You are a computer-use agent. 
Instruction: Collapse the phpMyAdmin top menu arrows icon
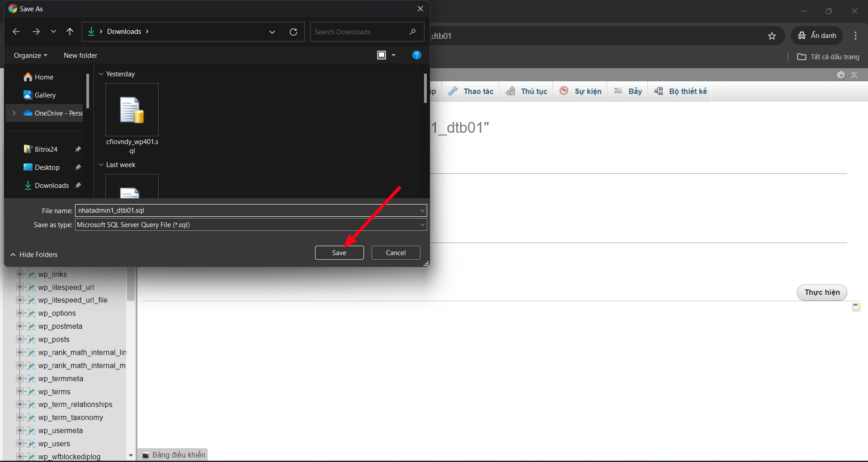[x=854, y=75]
